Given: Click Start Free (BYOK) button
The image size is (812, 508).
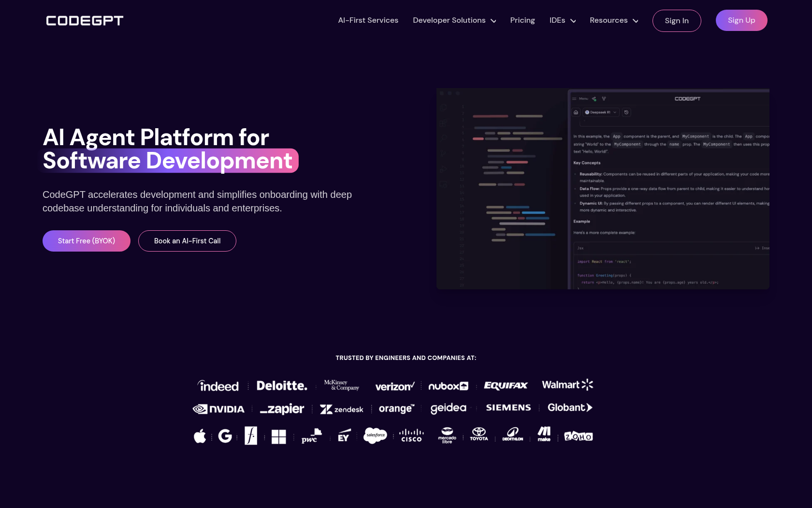Looking at the screenshot, I should (x=87, y=241).
